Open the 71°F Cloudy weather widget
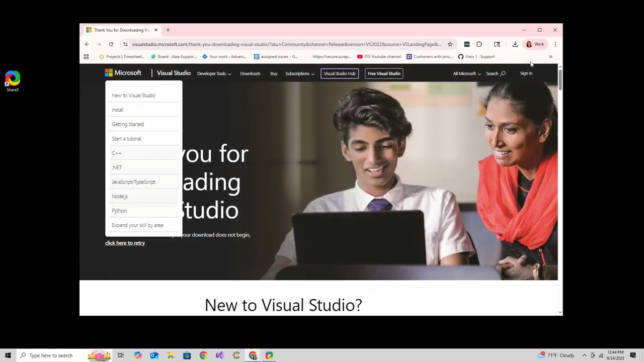The height and width of the screenshot is (362, 644). tap(556, 355)
